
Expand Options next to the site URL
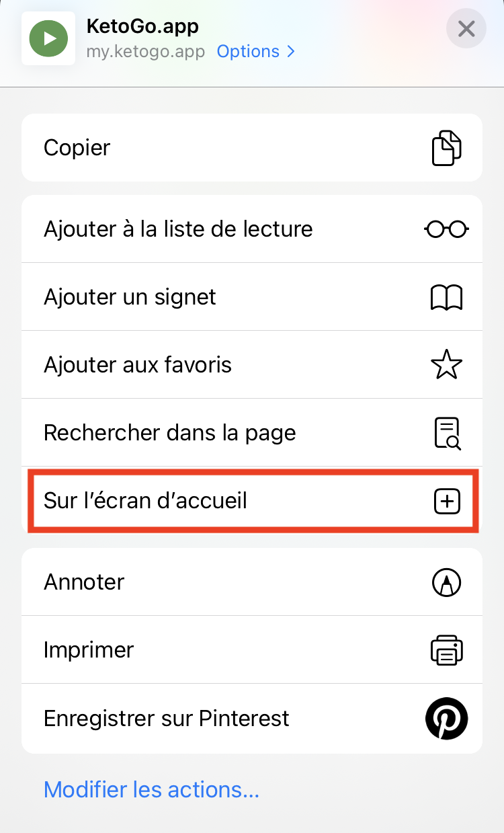coord(256,52)
